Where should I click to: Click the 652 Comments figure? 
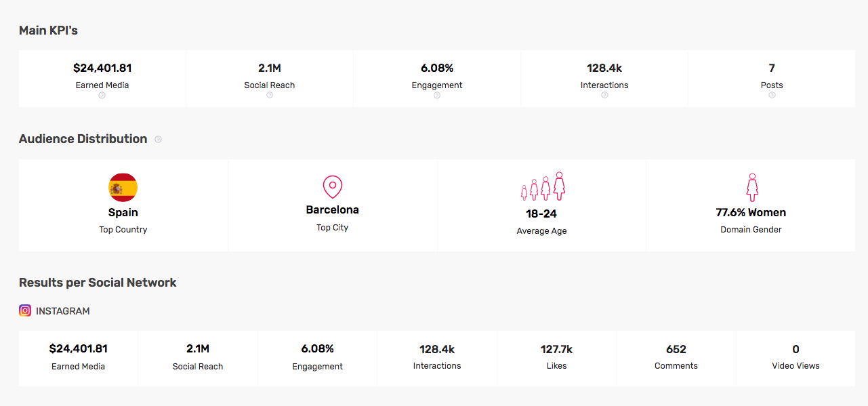tap(676, 349)
